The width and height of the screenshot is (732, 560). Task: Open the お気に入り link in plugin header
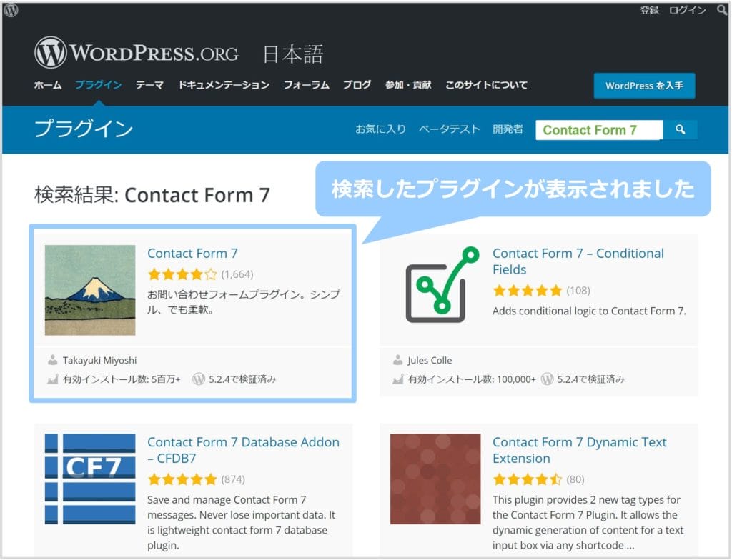point(380,129)
